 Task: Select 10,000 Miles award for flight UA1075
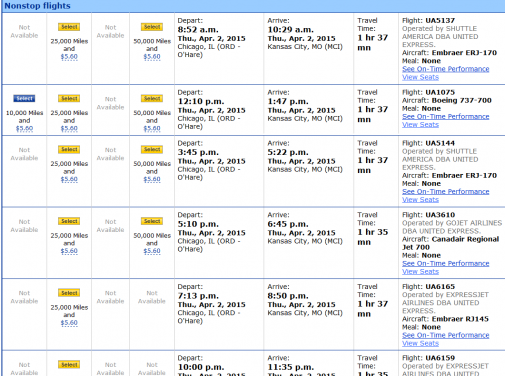click(24, 98)
